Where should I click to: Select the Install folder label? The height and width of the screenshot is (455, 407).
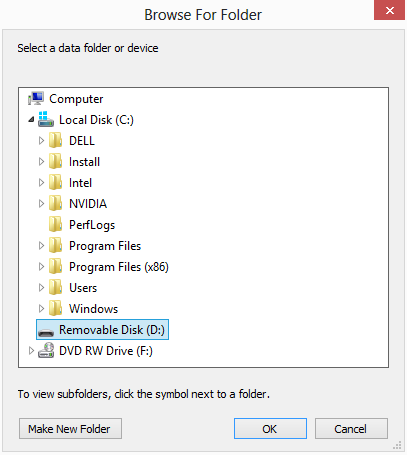click(x=84, y=162)
